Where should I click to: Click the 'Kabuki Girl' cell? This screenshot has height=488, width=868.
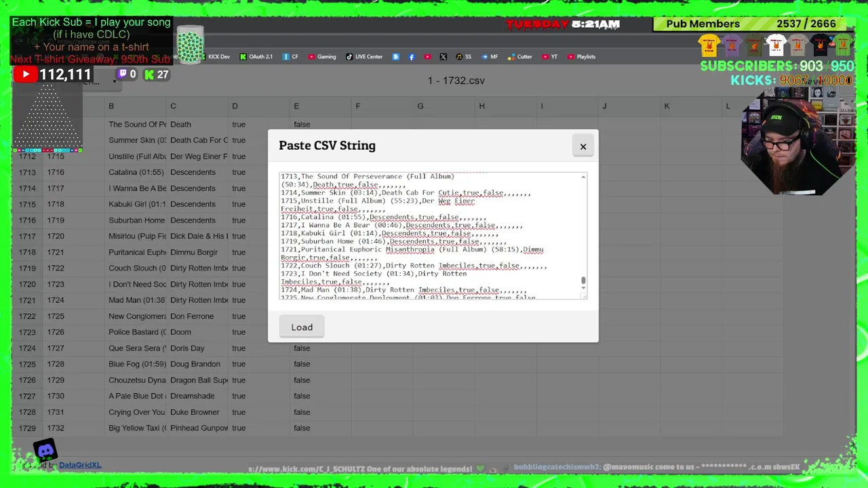click(136, 204)
